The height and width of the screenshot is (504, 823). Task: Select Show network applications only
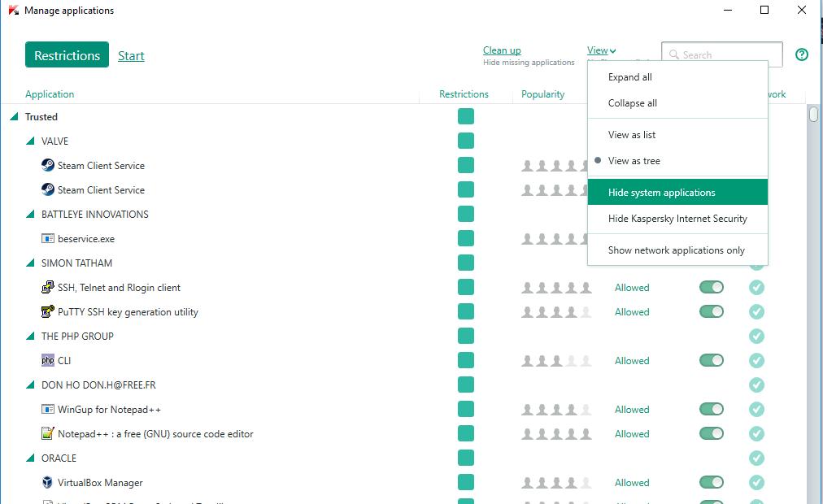(677, 250)
